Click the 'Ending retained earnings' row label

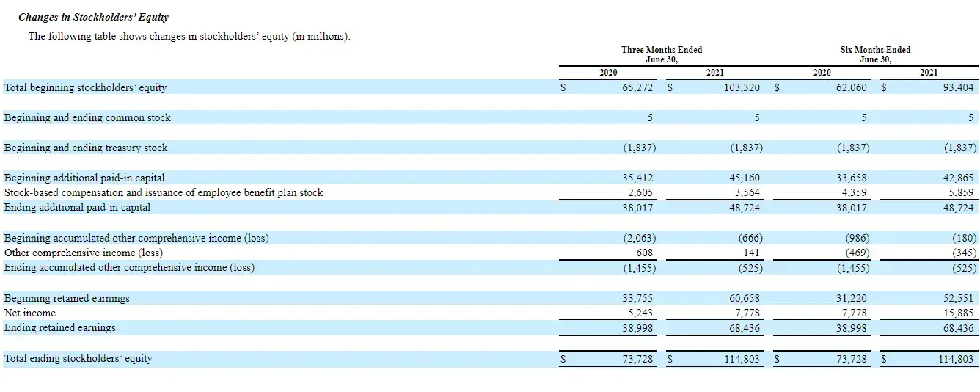click(59, 327)
